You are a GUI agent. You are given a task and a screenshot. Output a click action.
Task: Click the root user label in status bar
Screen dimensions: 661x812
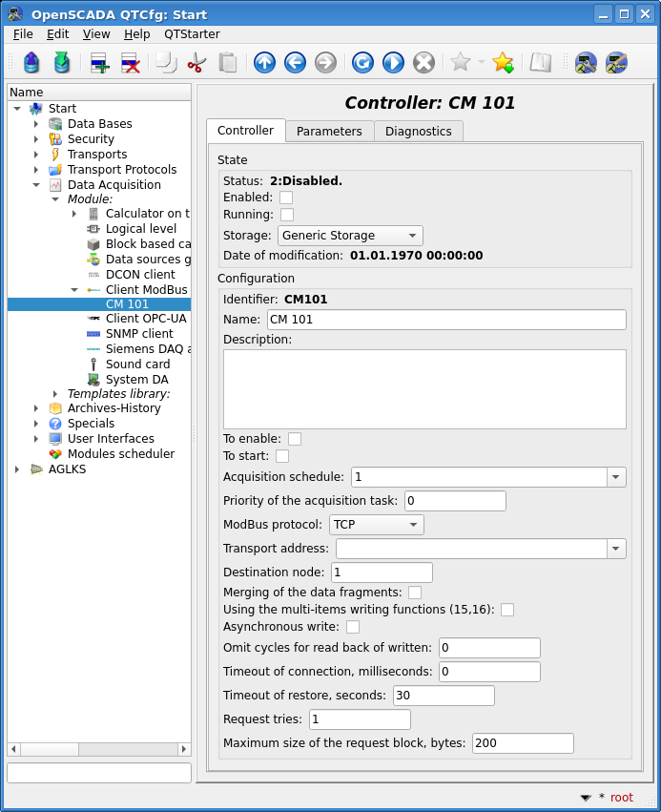pos(622,798)
